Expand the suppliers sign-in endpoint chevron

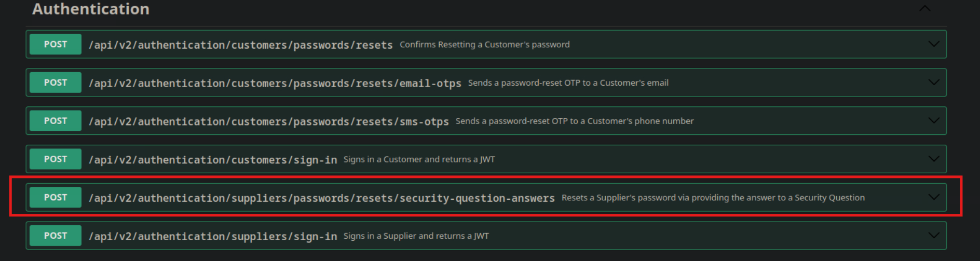coord(933,236)
